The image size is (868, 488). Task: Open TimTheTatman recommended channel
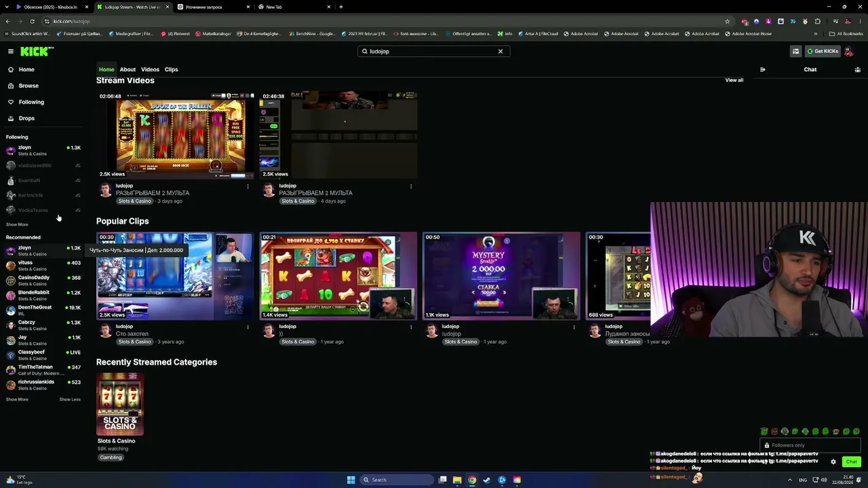[43, 370]
